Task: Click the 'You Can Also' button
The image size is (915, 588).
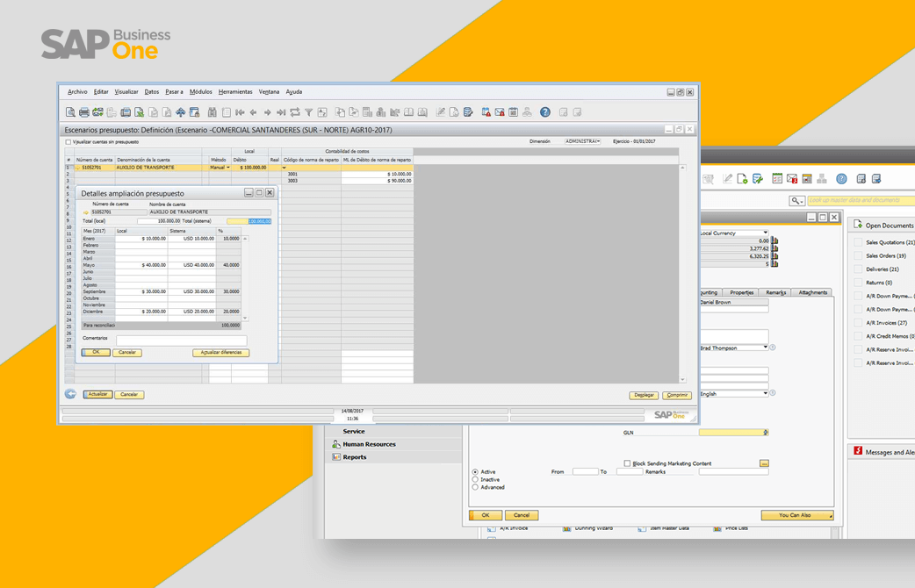Action: click(x=797, y=515)
